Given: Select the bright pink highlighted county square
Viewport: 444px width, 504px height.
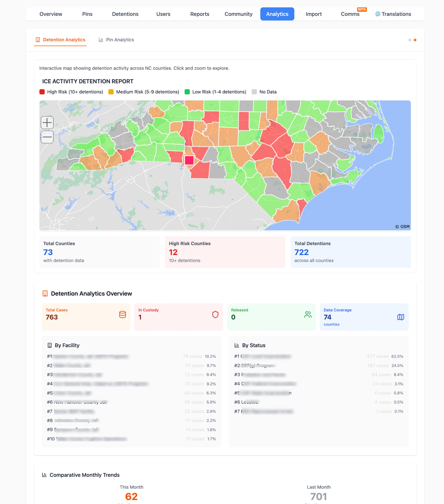Looking at the screenshot, I should pos(189,160).
